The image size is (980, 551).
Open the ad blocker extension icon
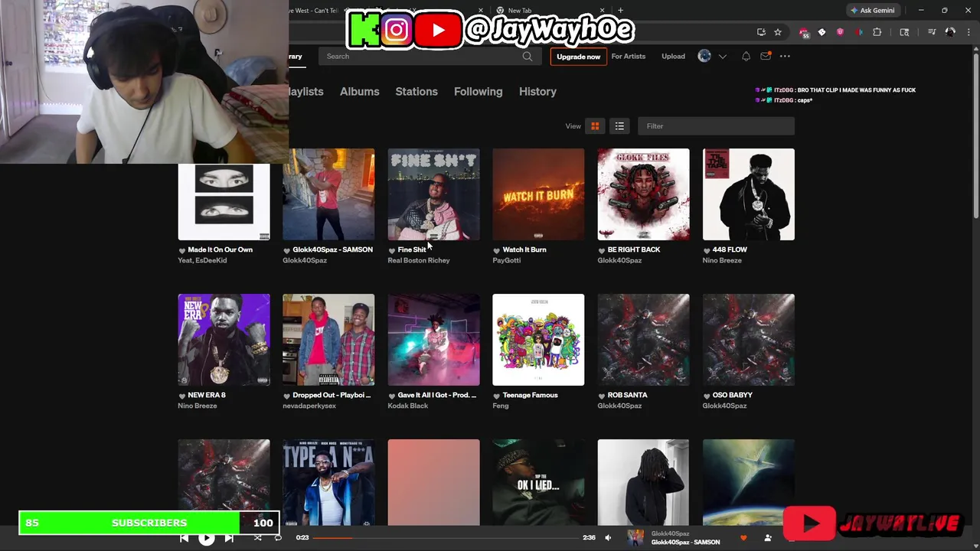(x=803, y=32)
